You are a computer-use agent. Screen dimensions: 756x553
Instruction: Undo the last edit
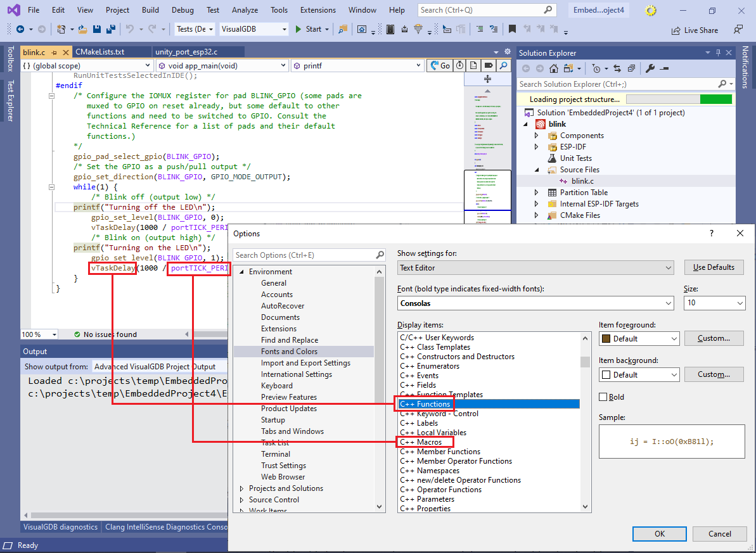coord(129,29)
